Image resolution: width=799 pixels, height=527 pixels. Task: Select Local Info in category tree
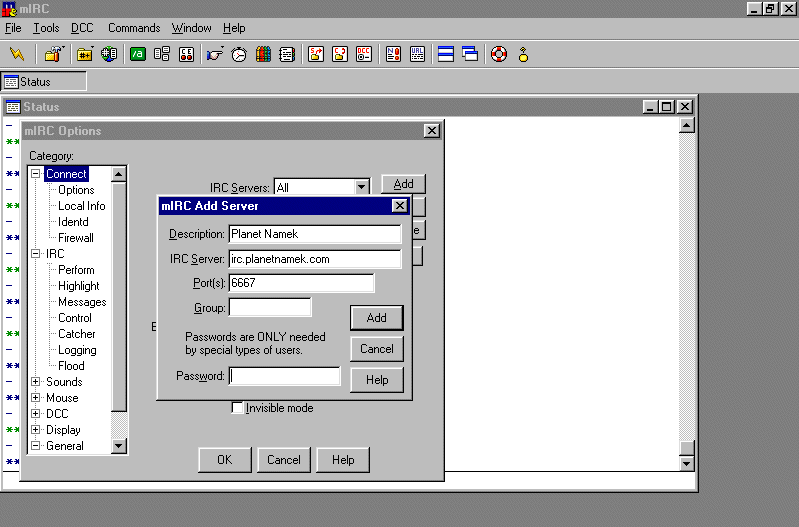pos(82,206)
